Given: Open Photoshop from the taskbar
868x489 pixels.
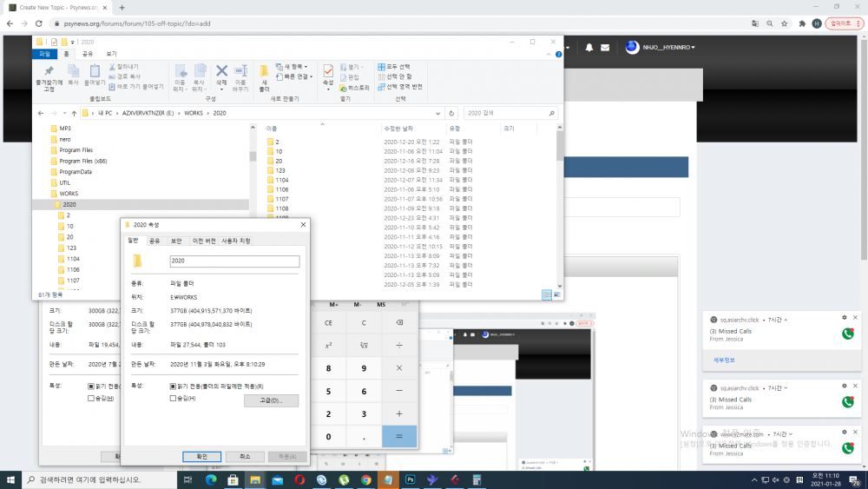Looking at the screenshot, I should point(409,479).
